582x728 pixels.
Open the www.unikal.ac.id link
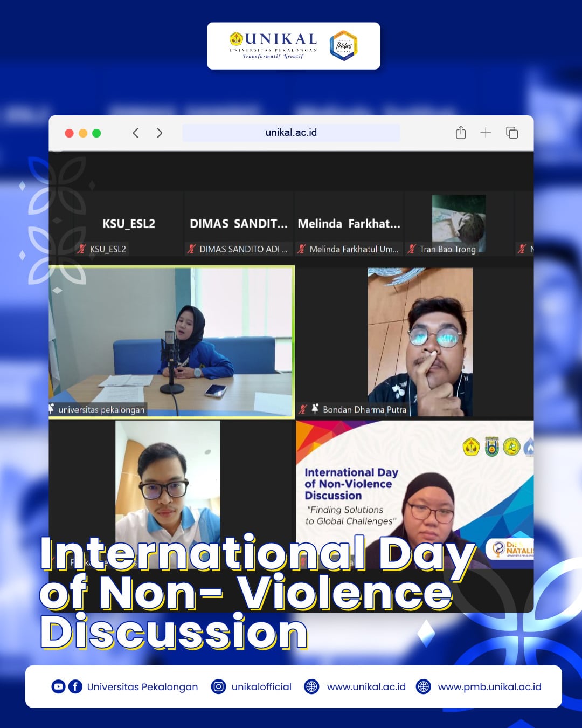[x=366, y=686]
